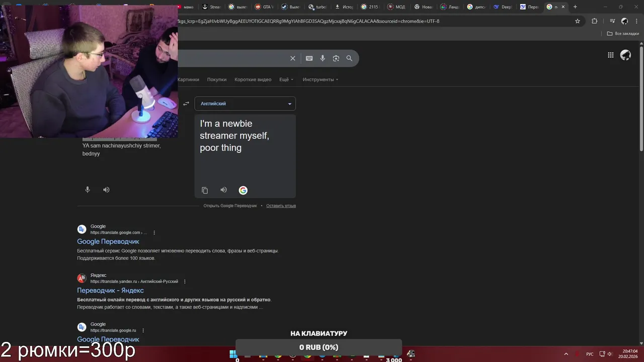Close the active Google tab

[x=563, y=7]
